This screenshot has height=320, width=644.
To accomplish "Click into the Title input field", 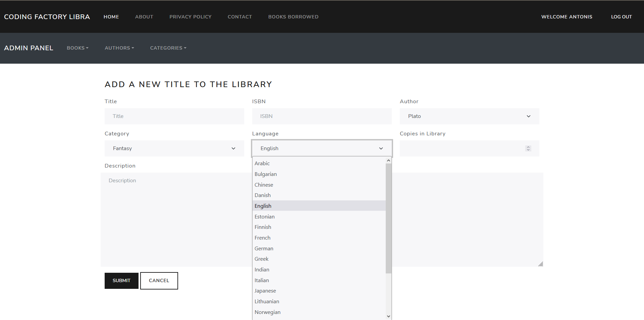I will click(x=174, y=116).
